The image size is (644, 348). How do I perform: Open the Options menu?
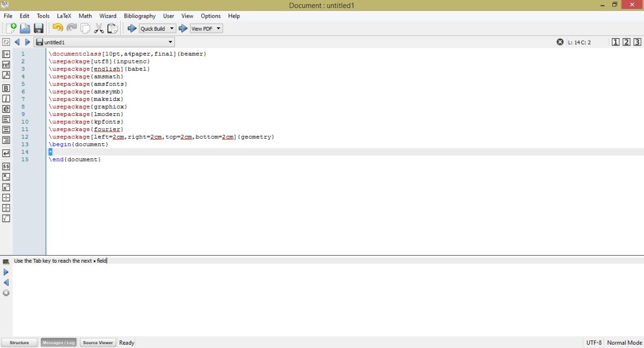(211, 16)
